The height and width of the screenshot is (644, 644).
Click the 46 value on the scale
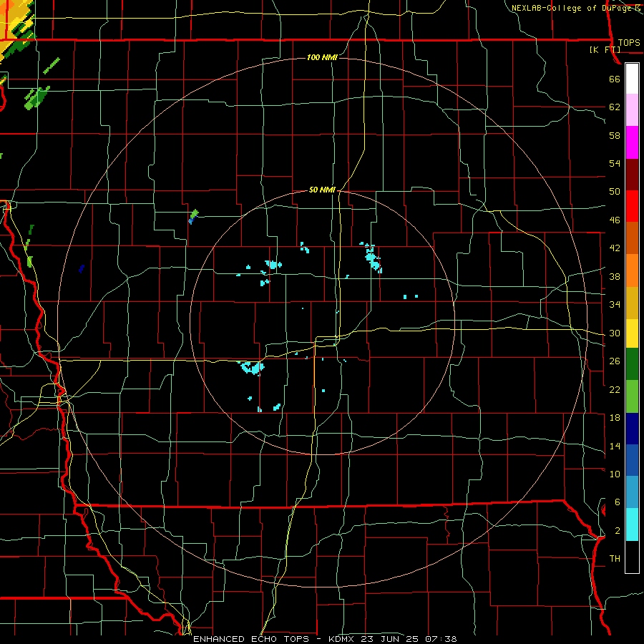click(x=615, y=220)
